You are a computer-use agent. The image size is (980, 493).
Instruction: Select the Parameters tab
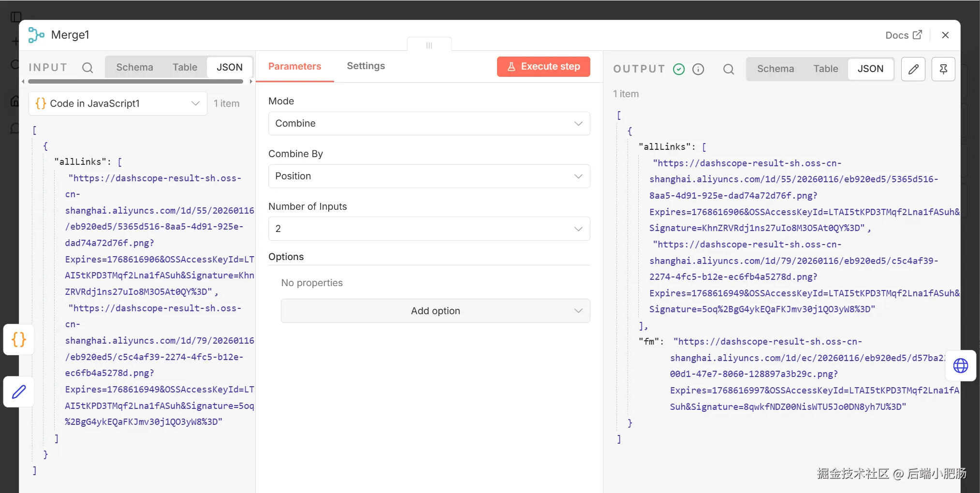pyautogui.click(x=294, y=66)
